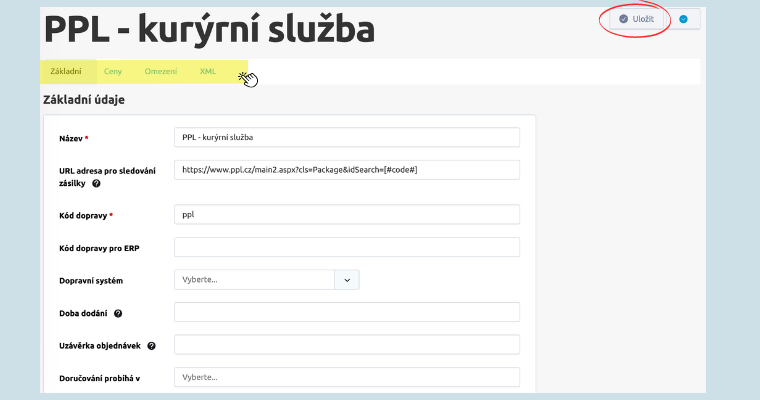Click the Uložit save button
The width and height of the screenshot is (760, 400).
pos(636,19)
